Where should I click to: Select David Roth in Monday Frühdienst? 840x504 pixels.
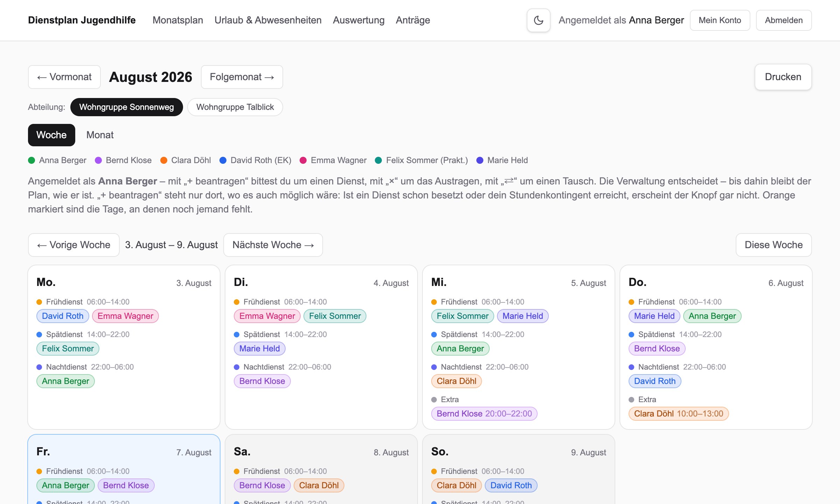[x=63, y=316]
